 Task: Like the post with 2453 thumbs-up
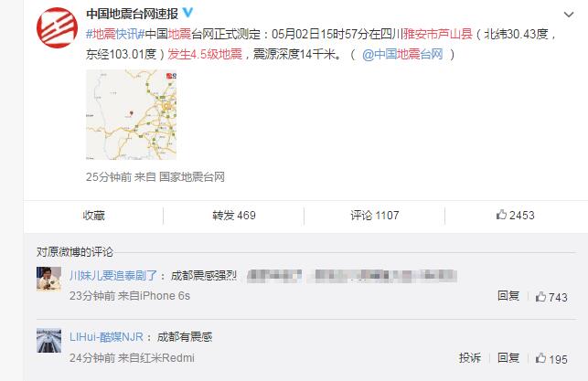[515, 216]
